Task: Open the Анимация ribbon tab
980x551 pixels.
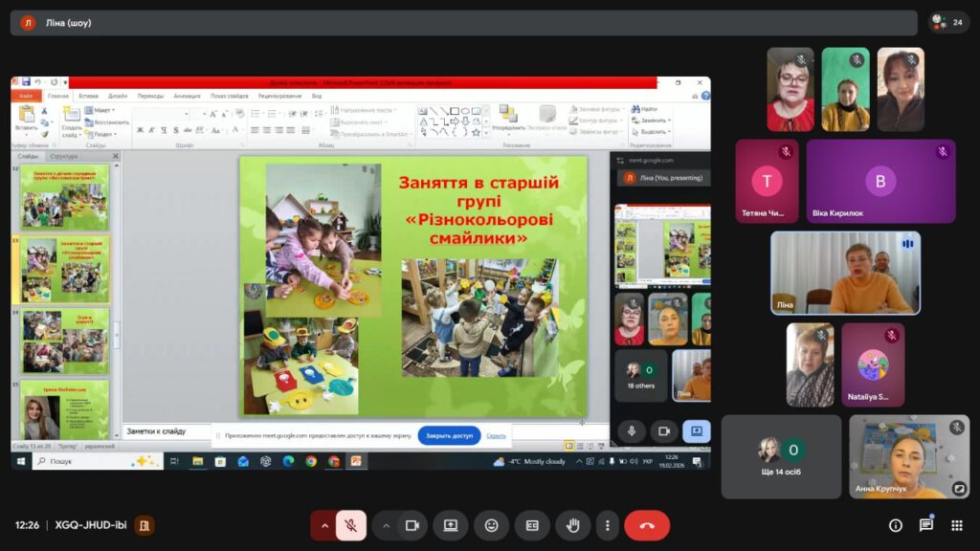Action: tap(187, 96)
